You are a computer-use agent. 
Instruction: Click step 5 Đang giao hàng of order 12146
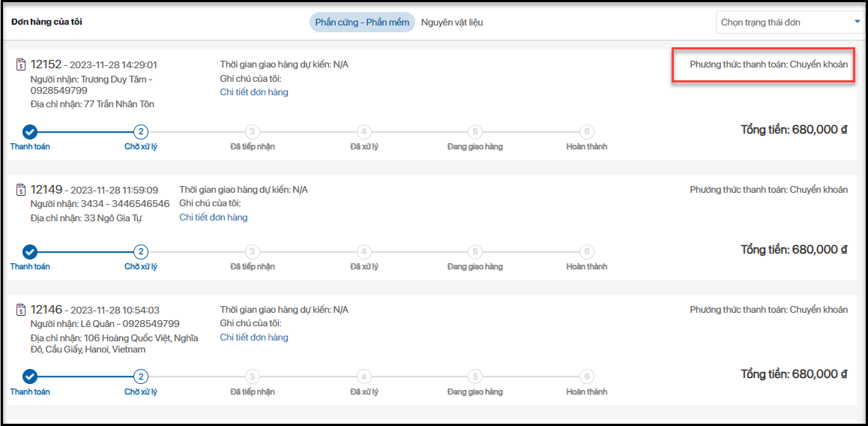(x=474, y=376)
